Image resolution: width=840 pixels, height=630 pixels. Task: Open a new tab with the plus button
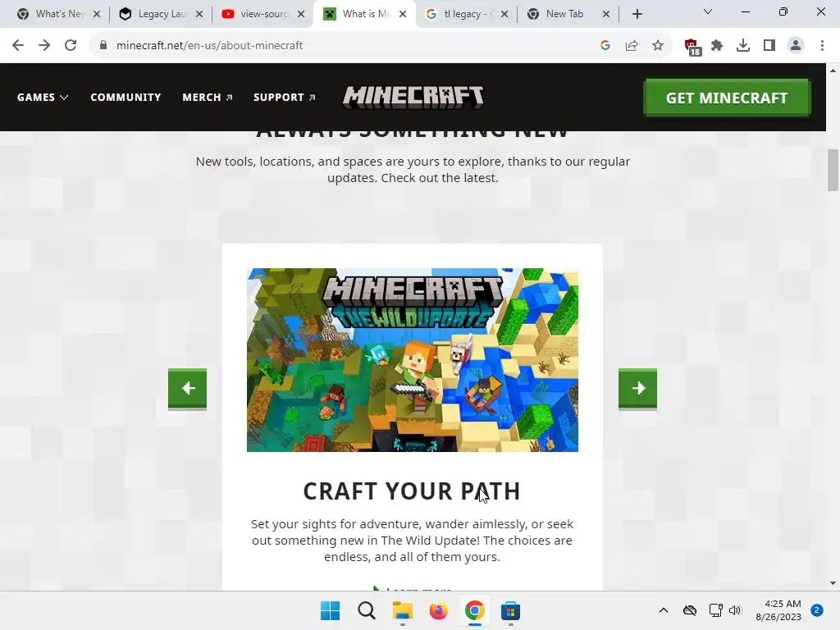(637, 14)
